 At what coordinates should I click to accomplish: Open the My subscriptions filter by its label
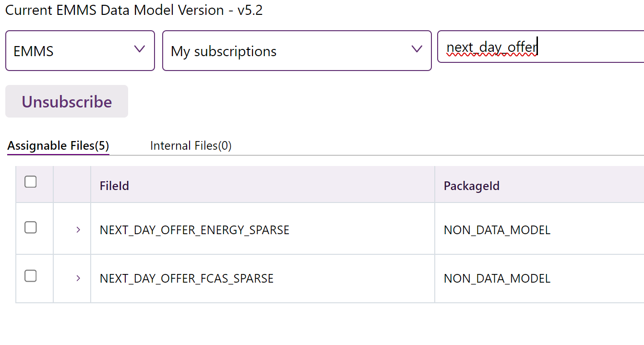[224, 51]
